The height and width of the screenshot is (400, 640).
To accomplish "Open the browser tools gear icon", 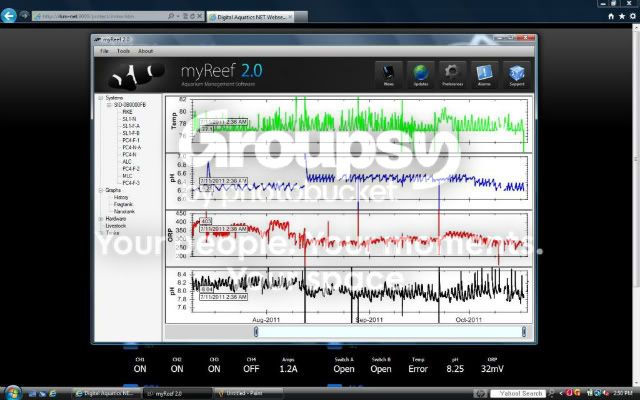I will click(633, 16).
